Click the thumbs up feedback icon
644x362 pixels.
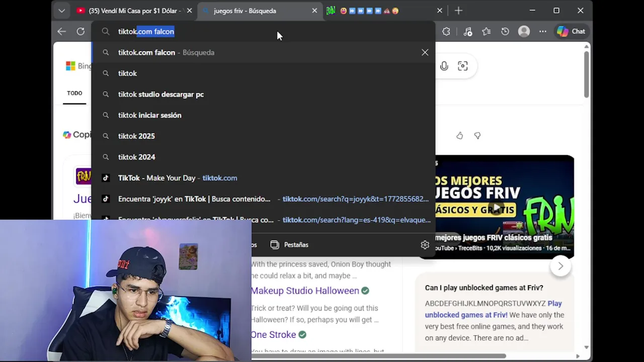459,136
